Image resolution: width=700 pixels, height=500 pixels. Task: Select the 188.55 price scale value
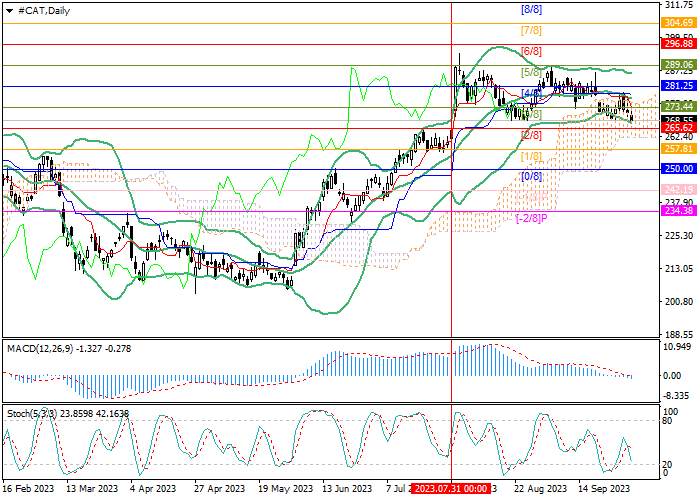[679, 335]
